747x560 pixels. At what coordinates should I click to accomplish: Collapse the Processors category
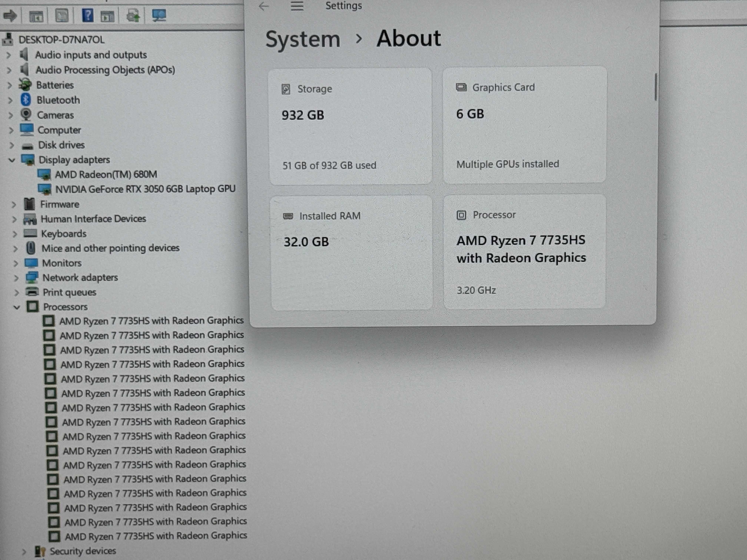tap(17, 307)
